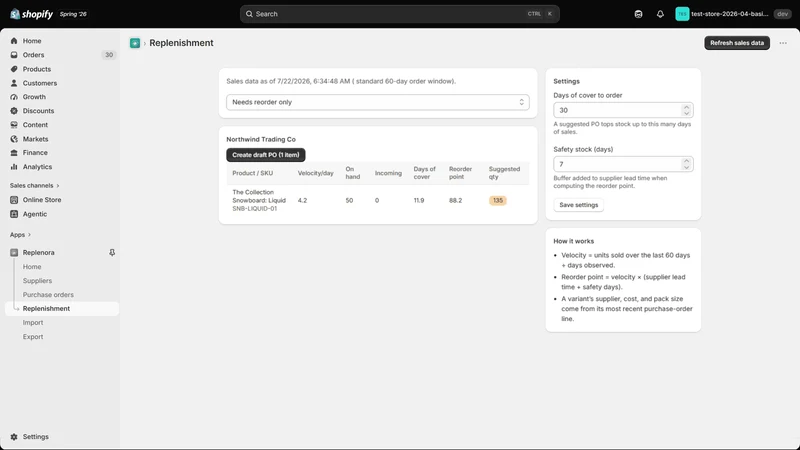Click the Days of cover value 11.9
The width and height of the screenshot is (800, 450).
click(x=419, y=201)
